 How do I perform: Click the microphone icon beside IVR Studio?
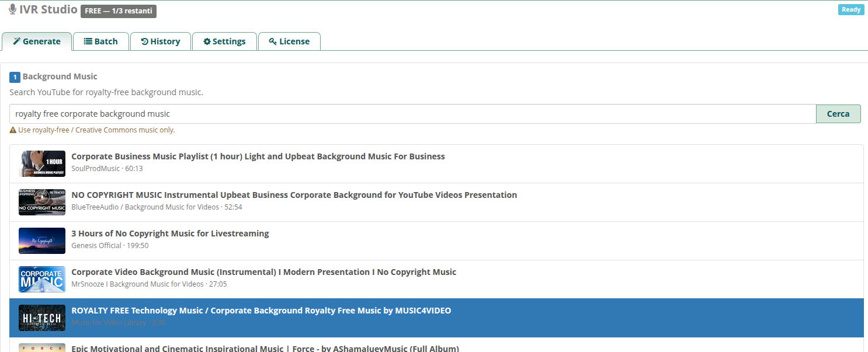pyautogui.click(x=13, y=9)
